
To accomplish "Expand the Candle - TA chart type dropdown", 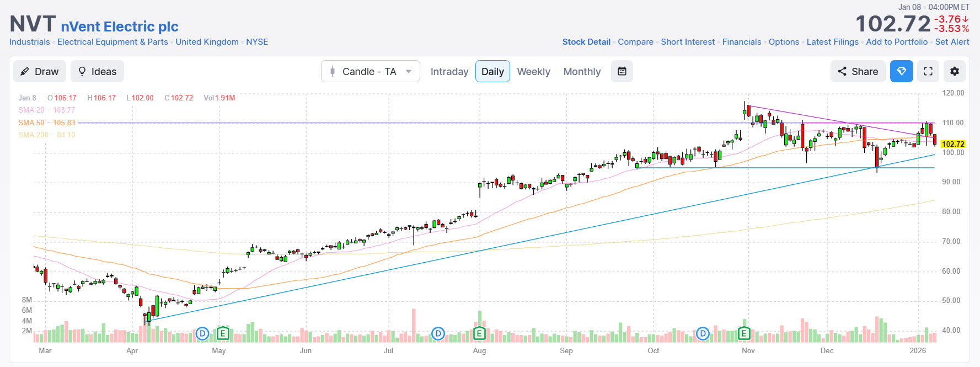I will pos(371,71).
